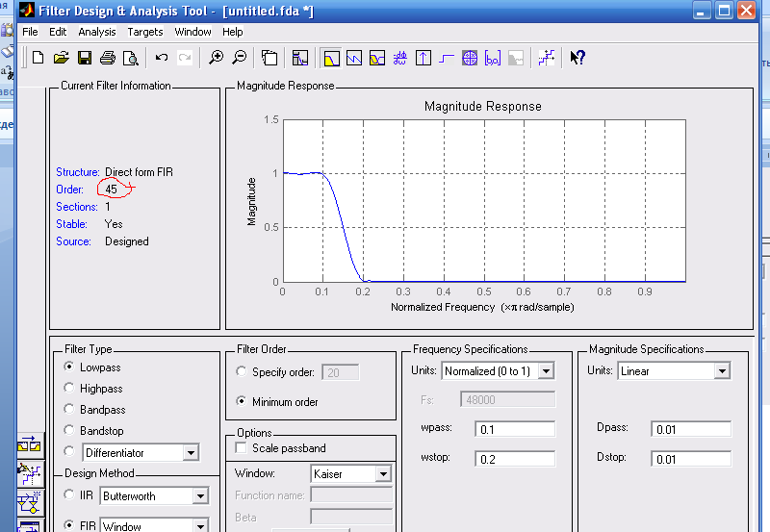Print using the printer icon
This screenshot has width=770, height=532.
[x=108, y=58]
